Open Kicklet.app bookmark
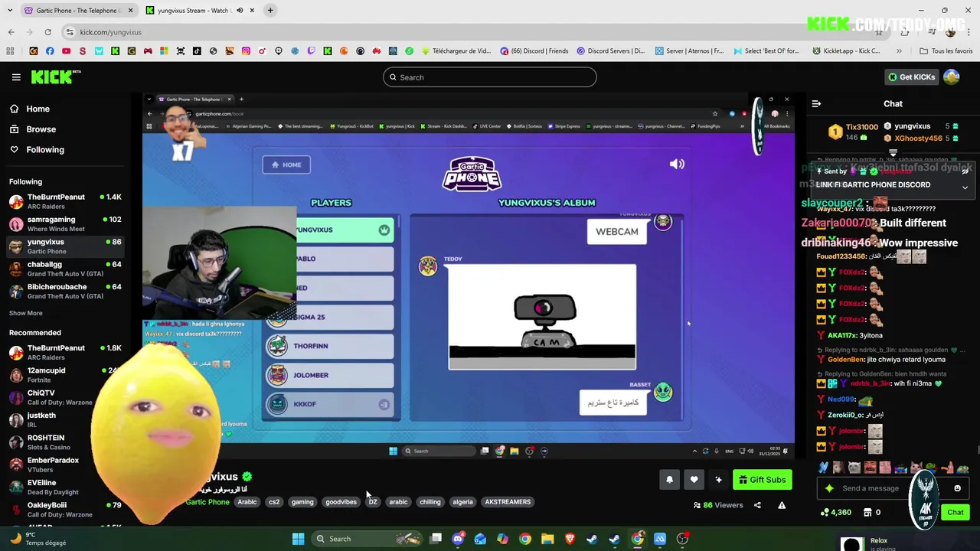Viewport: 980px width, 551px height. coord(846,51)
